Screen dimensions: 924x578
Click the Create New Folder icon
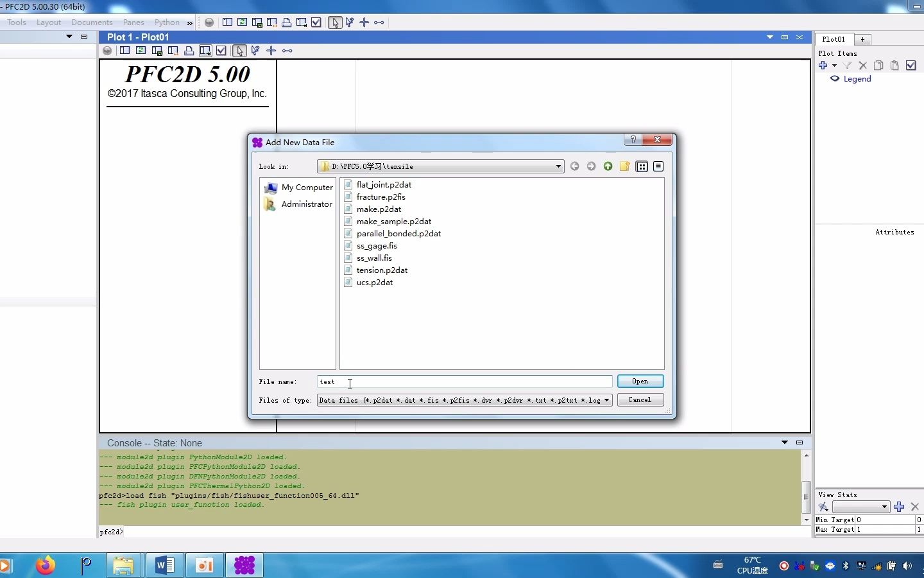click(x=624, y=166)
